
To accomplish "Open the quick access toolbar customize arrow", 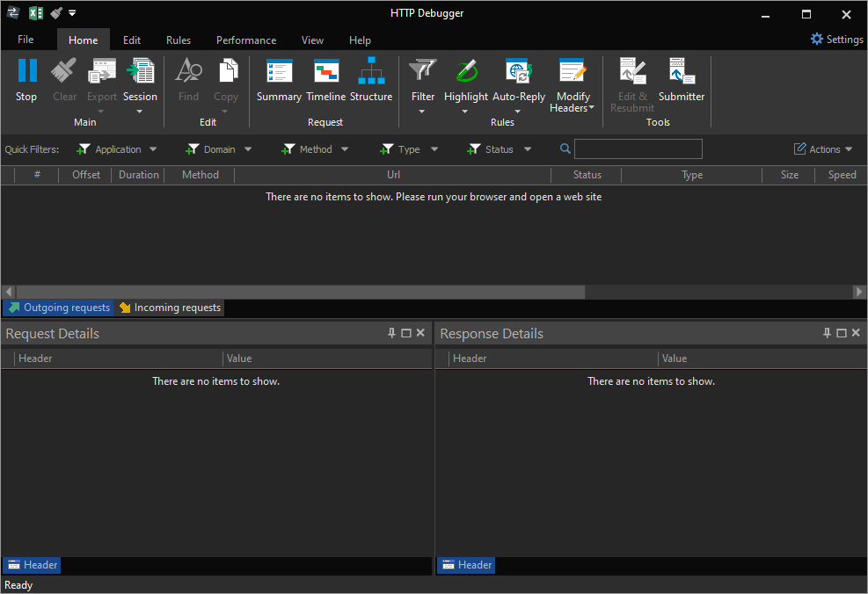I will 72,12.
